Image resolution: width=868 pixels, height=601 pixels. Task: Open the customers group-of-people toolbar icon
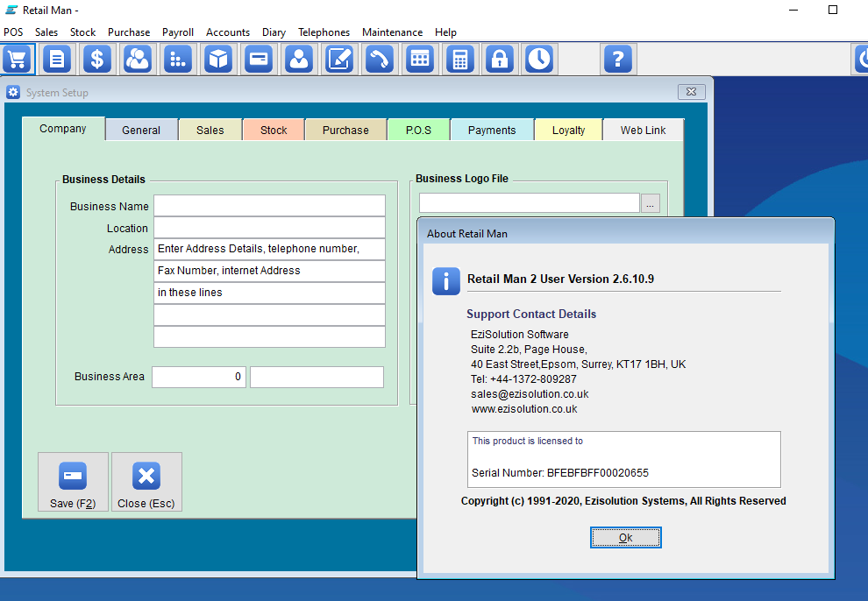[x=138, y=60]
